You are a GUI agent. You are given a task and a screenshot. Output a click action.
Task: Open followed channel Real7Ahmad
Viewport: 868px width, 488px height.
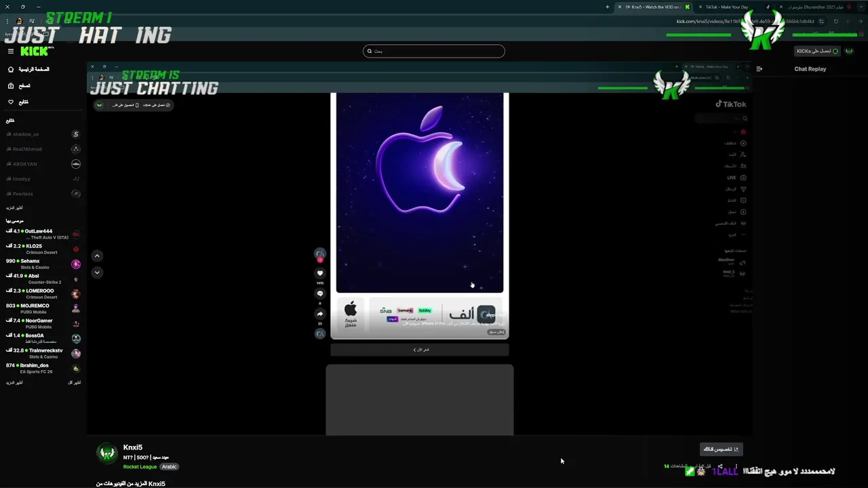[x=43, y=149]
